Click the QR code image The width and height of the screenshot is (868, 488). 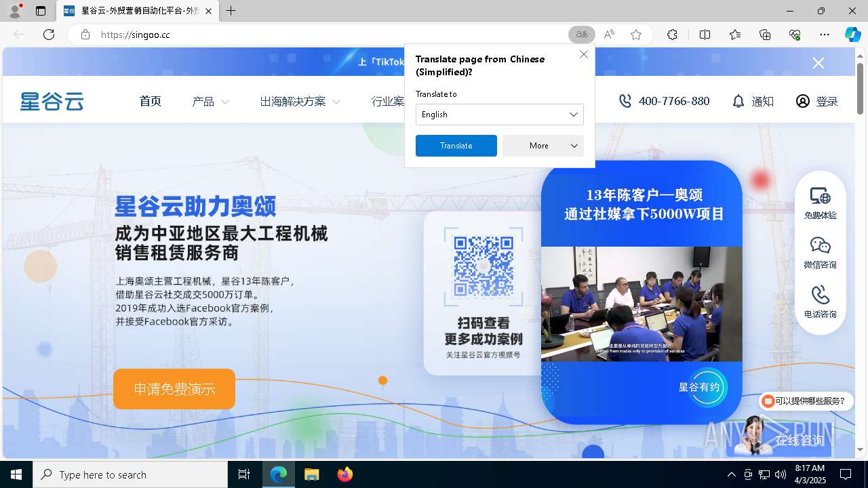[x=484, y=266]
